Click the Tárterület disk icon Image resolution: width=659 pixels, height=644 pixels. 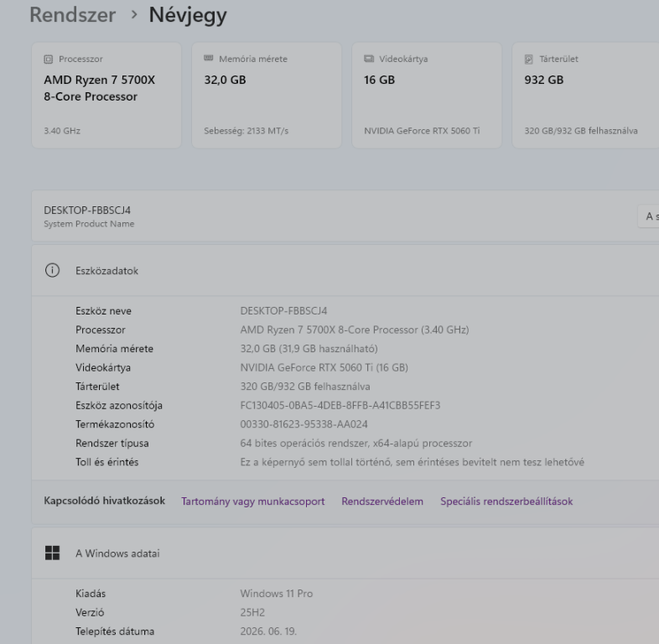click(529, 60)
